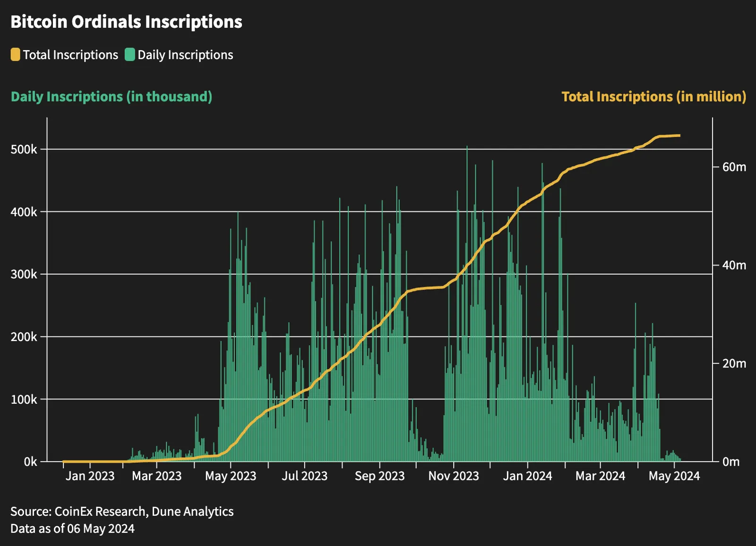Select the Total Inscriptions legend label
Viewport: 756px width, 546px height.
tap(70, 55)
